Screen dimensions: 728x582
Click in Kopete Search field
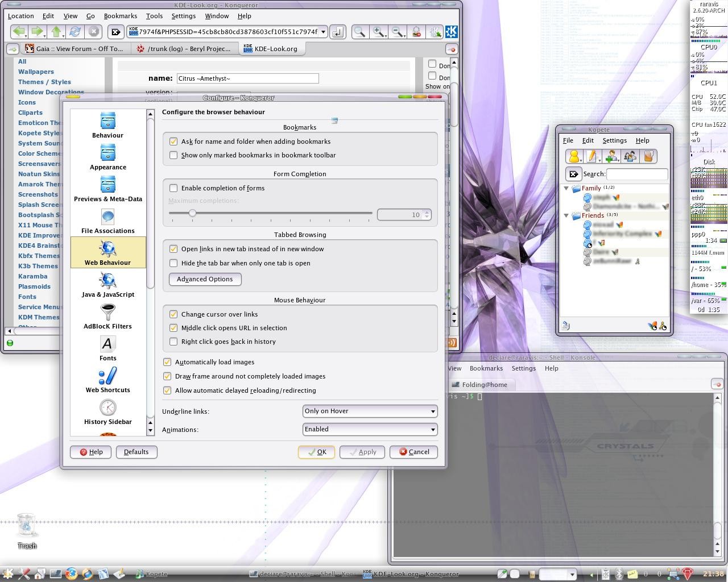pyautogui.click(x=637, y=174)
